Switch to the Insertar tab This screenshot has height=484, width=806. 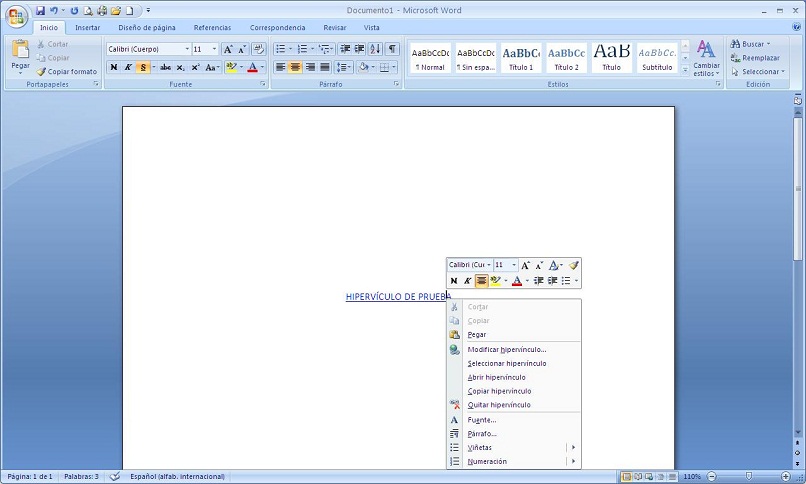(x=87, y=28)
